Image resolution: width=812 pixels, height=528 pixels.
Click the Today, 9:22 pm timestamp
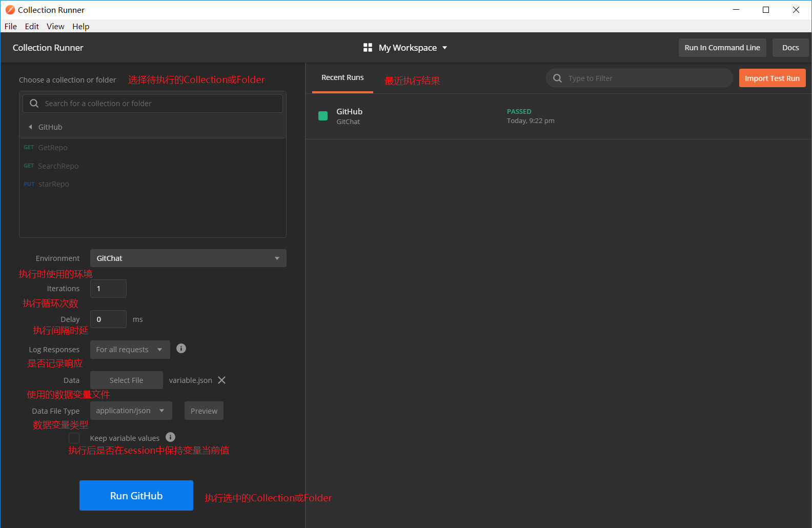coord(531,121)
